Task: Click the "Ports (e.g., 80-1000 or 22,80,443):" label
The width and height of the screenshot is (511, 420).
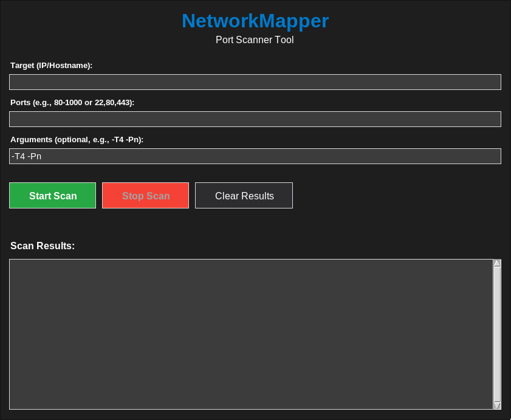Action: [x=72, y=102]
